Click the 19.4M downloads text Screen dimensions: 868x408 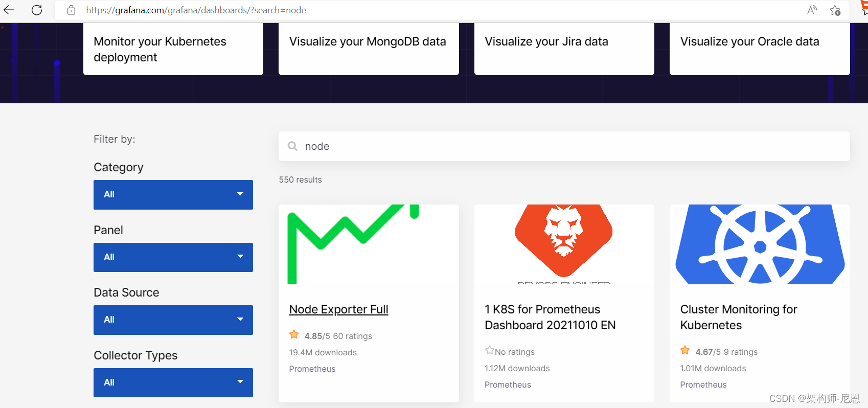(323, 352)
